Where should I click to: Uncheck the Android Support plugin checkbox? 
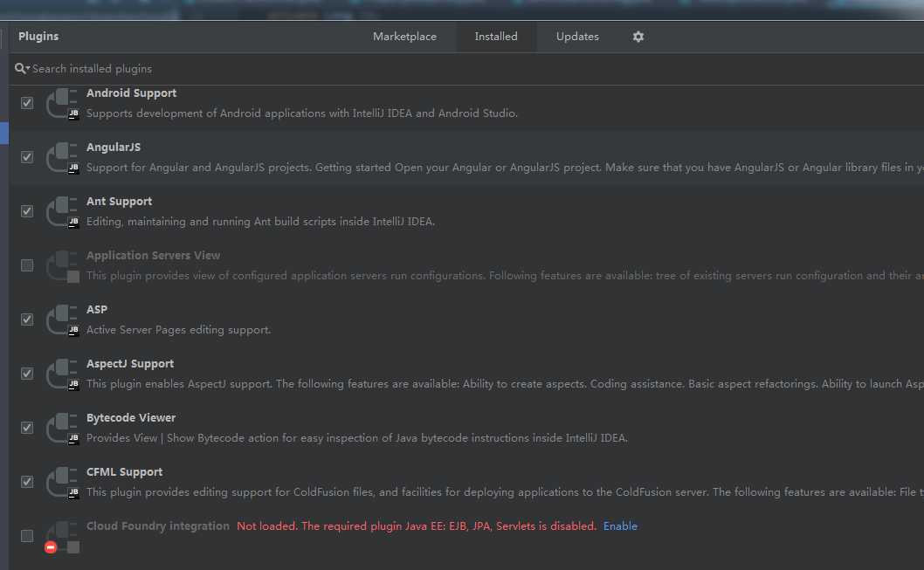coord(27,103)
